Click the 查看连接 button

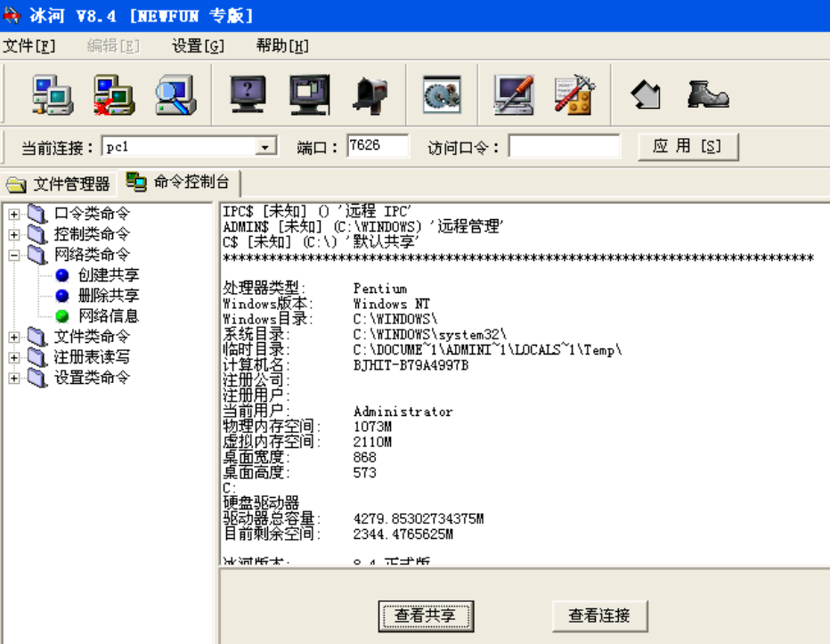tap(599, 615)
